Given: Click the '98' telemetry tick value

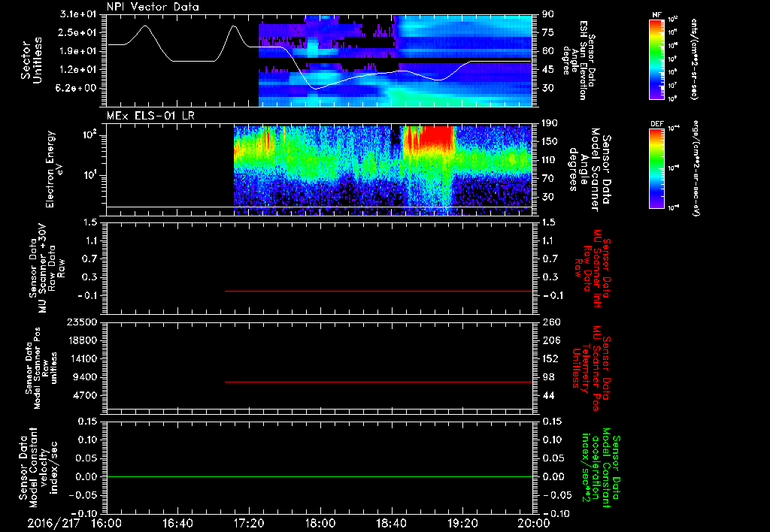Looking at the screenshot, I should (547, 377).
